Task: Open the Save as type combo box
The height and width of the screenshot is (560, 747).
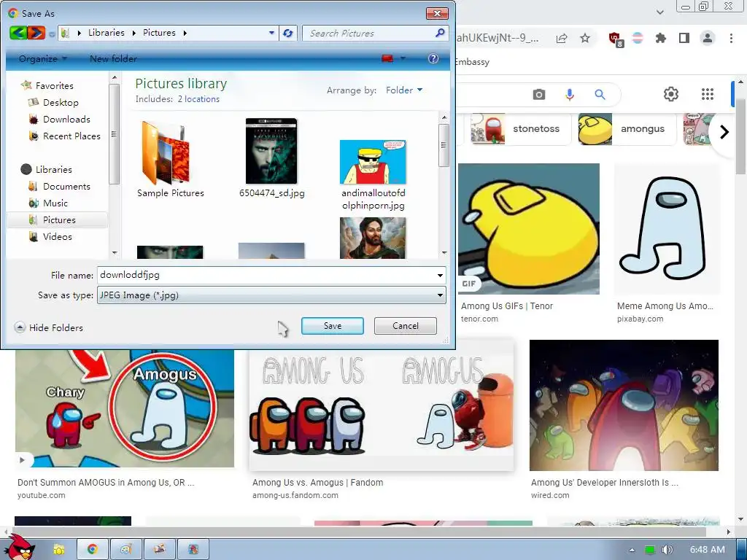Action: click(271, 295)
